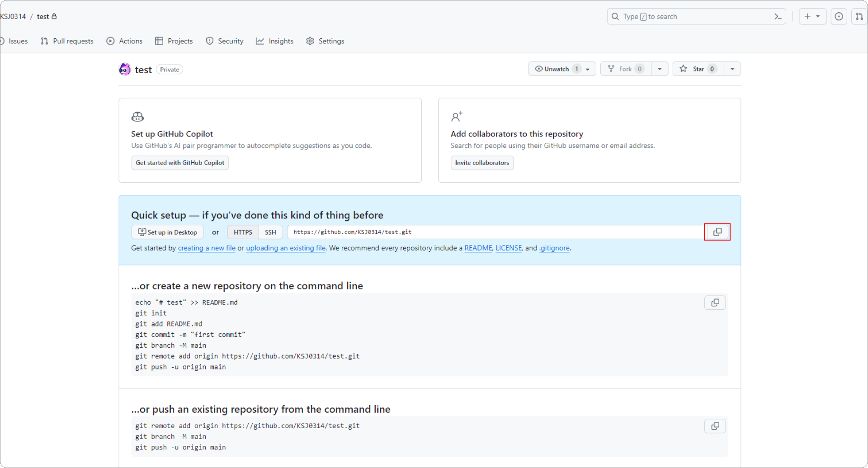Open the .gitignore link
The image size is (868, 468).
[x=554, y=248]
